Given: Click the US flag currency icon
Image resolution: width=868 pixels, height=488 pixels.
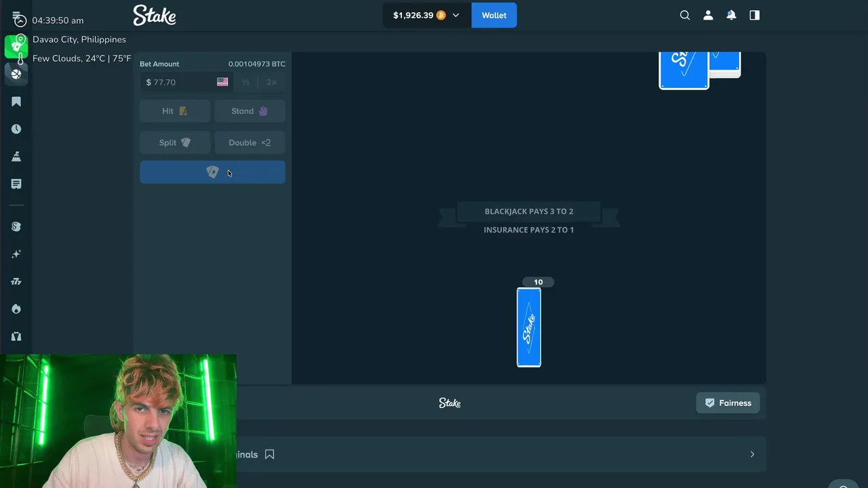Looking at the screenshot, I should pos(222,82).
